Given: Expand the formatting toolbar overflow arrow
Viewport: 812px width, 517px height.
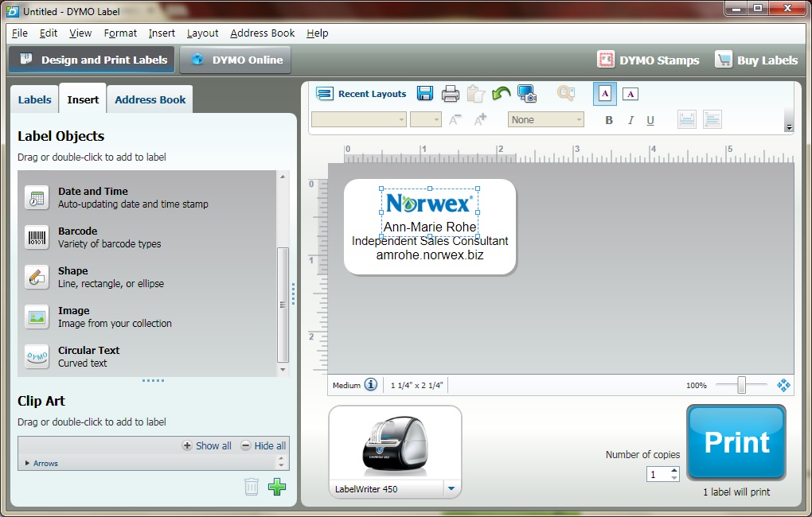Looking at the screenshot, I should click(789, 126).
